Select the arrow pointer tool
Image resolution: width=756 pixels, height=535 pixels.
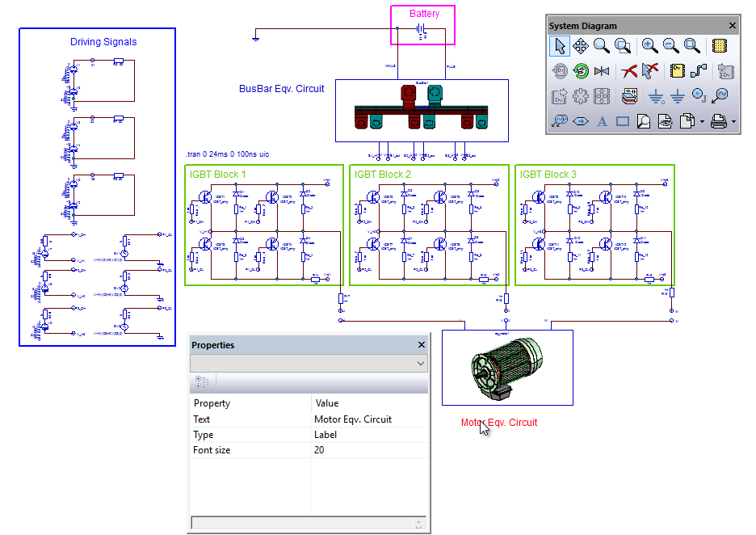[561, 46]
